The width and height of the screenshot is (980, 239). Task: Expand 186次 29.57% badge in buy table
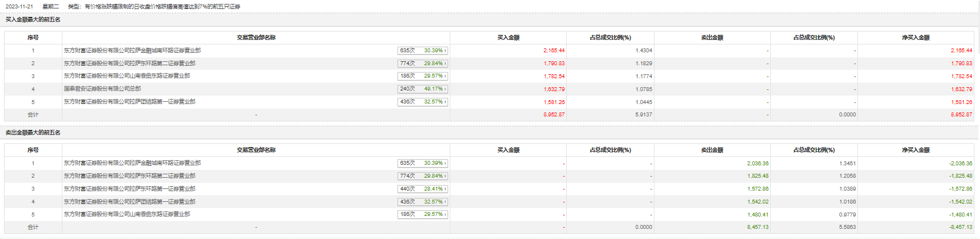pyautogui.click(x=423, y=76)
